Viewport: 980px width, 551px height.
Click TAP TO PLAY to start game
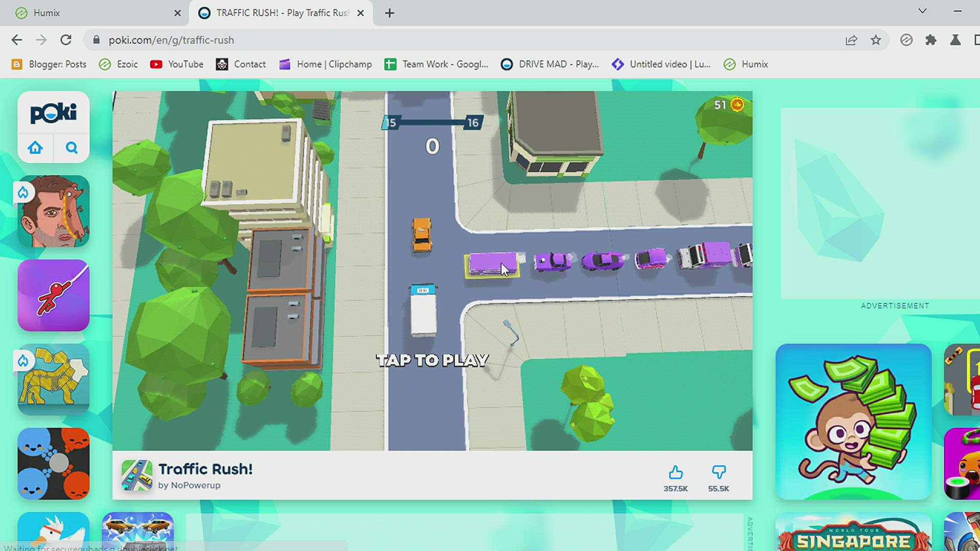[432, 360]
